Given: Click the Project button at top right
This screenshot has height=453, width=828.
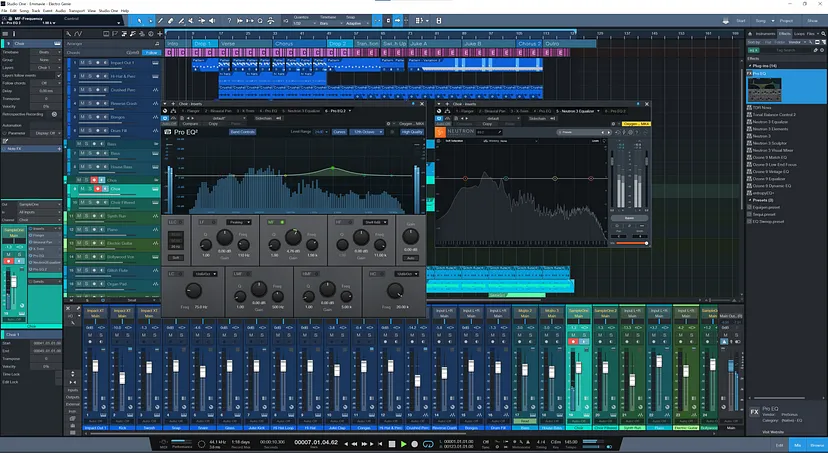Looking at the screenshot, I should pyautogui.click(x=786, y=21).
